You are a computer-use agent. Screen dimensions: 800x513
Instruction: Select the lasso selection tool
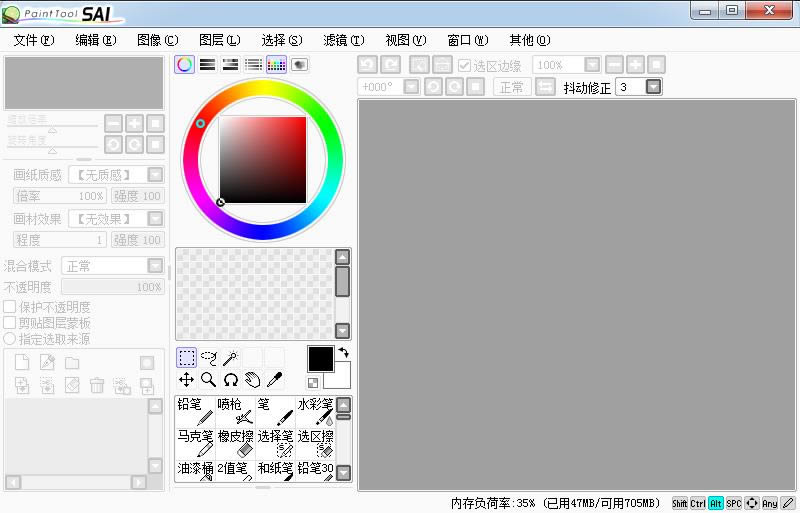[209, 358]
